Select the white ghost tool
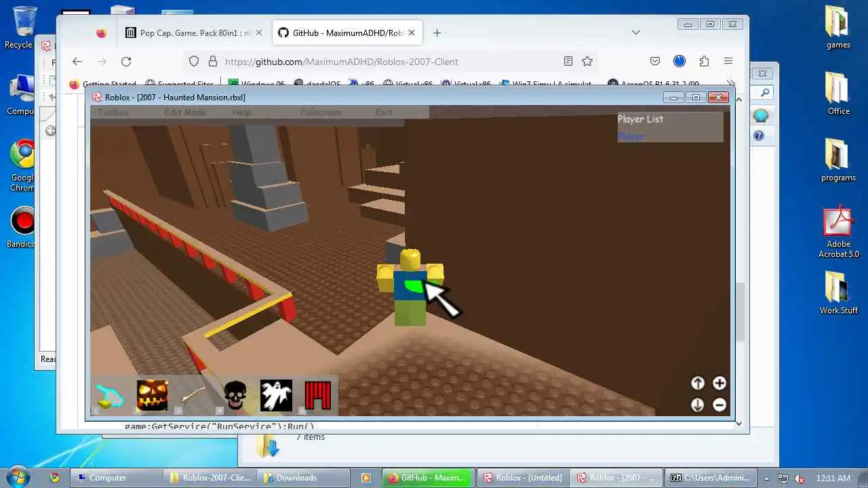This screenshot has width=868, height=488. 276,396
